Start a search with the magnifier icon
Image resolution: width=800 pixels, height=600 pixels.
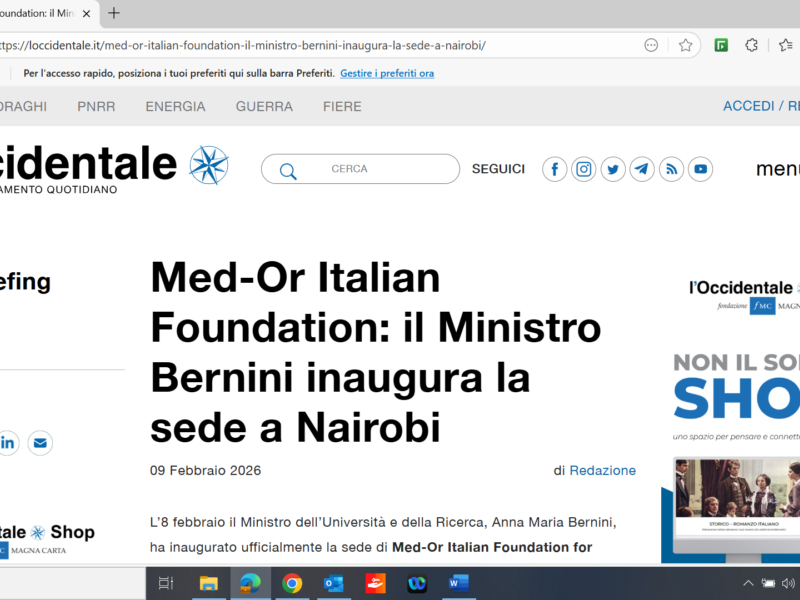[288, 170]
